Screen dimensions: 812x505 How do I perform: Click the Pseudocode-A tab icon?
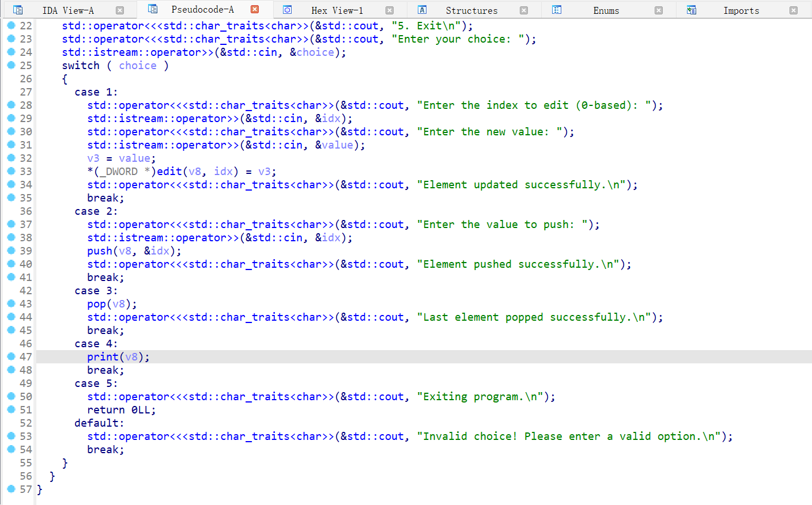[153, 9]
